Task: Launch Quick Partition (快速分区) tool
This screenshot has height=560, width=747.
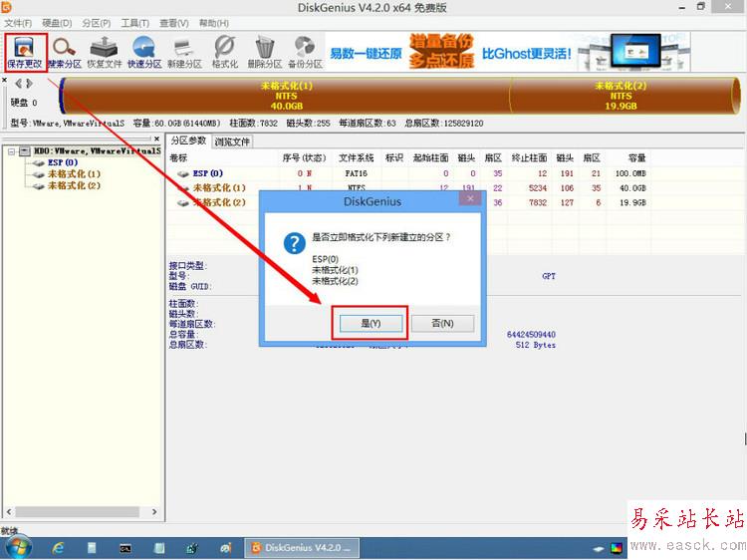Action: coord(144,53)
